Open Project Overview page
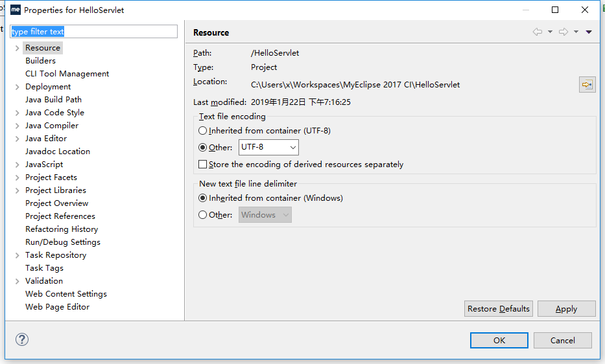This screenshot has width=605, height=364. [56, 203]
